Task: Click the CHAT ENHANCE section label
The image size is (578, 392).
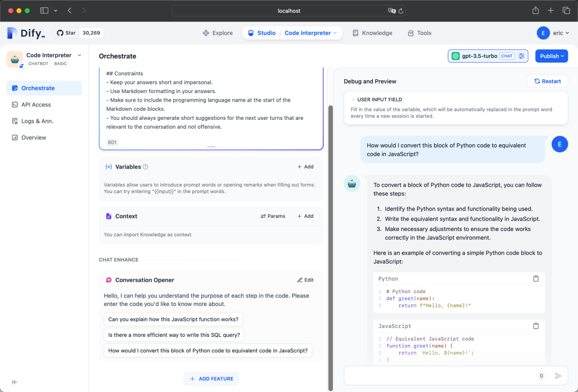Action: [119, 260]
